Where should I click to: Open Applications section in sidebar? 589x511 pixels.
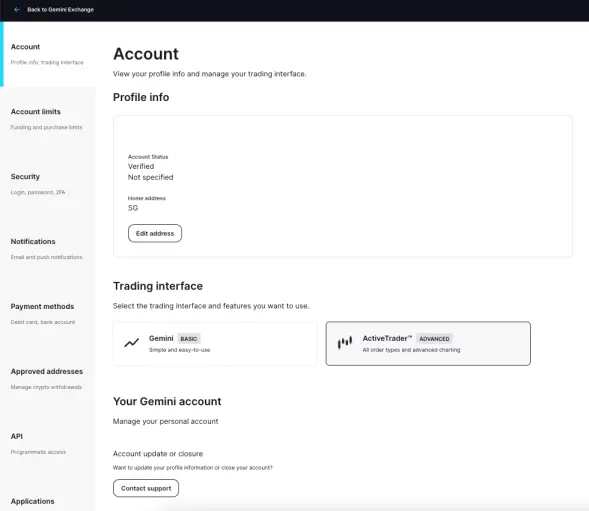click(33, 501)
